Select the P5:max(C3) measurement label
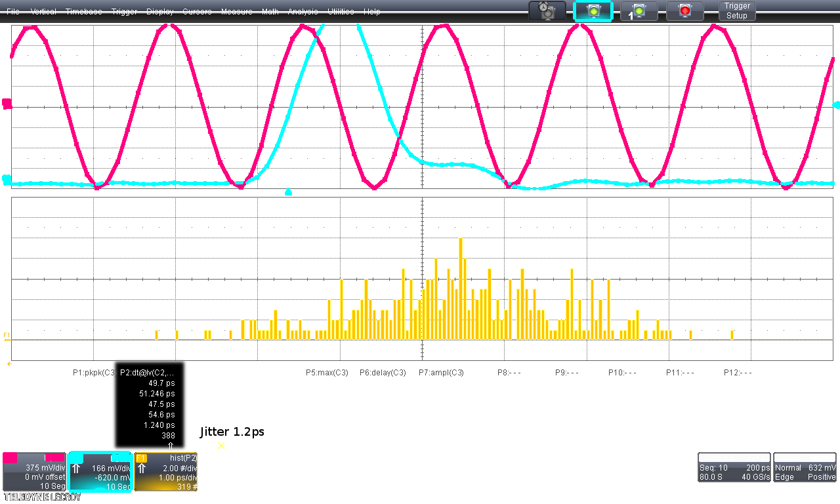This screenshot has height=504, width=840. tap(327, 373)
